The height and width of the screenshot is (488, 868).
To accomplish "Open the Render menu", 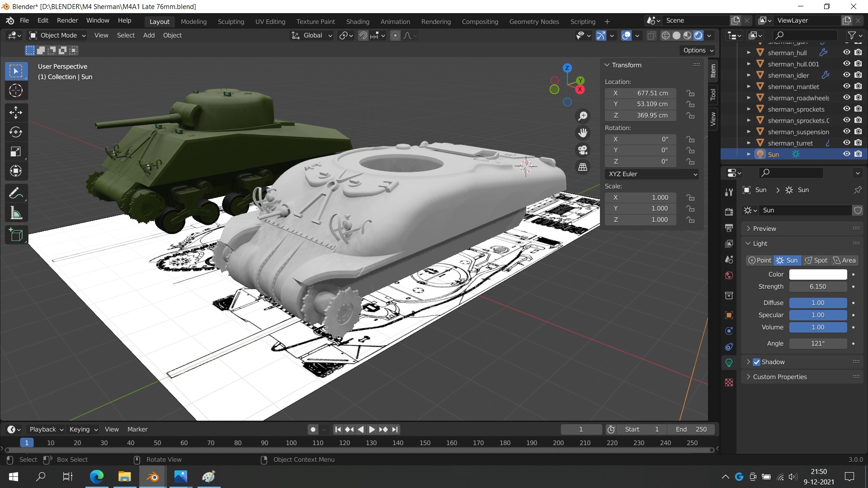I will [x=67, y=20].
